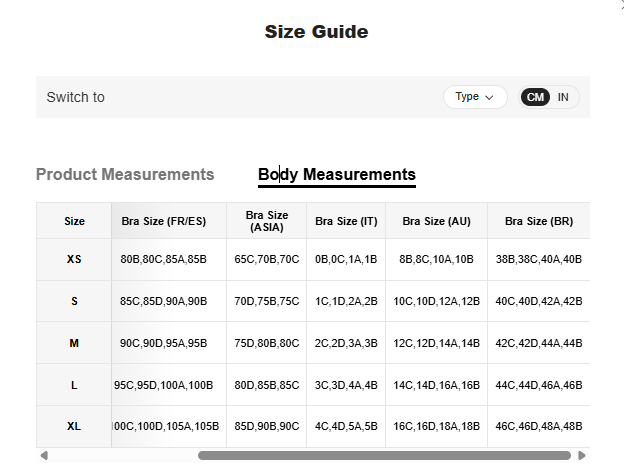Image resolution: width=624 pixels, height=464 pixels.
Task: Click the horizontal scrollbar thumb
Action: [x=385, y=456]
